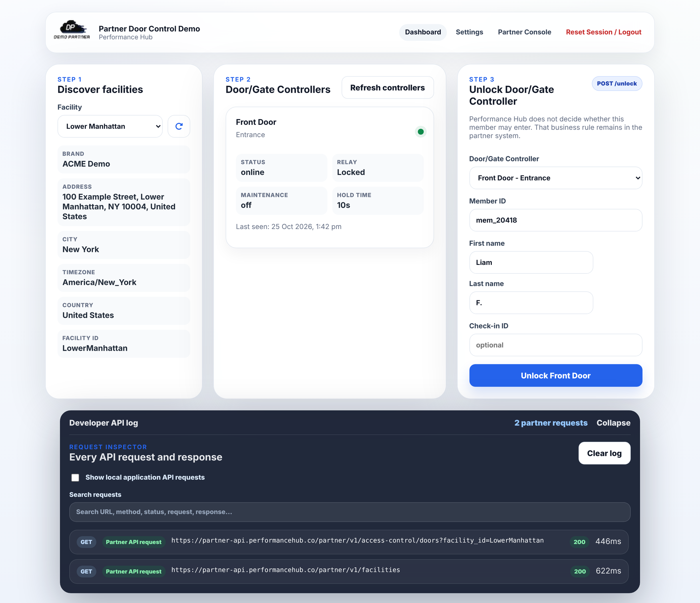
Task: Click the Refresh controllers button
Action: [x=388, y=88]
